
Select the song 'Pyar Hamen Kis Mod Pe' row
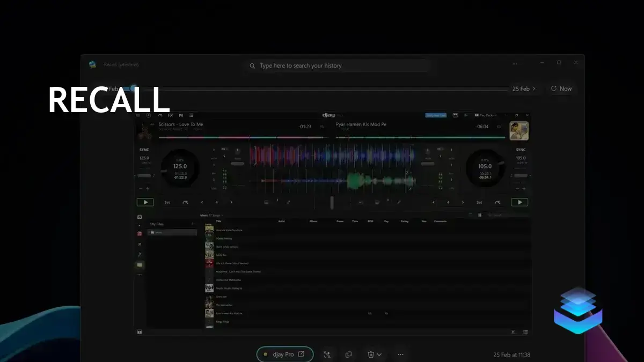368,313
